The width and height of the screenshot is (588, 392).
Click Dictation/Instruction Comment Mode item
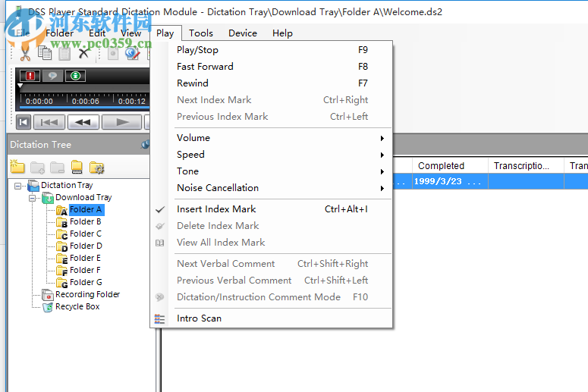(x=272, y=297)
